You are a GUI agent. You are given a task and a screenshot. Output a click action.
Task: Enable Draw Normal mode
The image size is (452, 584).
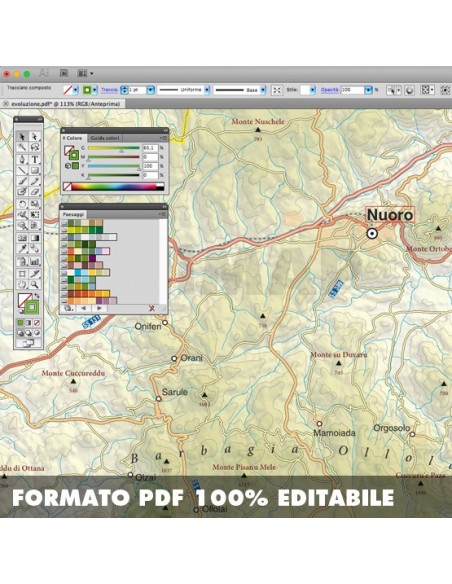[x=20, y=333]
